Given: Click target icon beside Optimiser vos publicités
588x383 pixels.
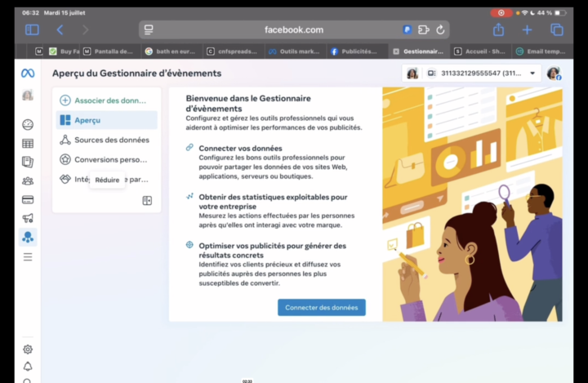Looking at the screenshot, I should coord(189,244).
